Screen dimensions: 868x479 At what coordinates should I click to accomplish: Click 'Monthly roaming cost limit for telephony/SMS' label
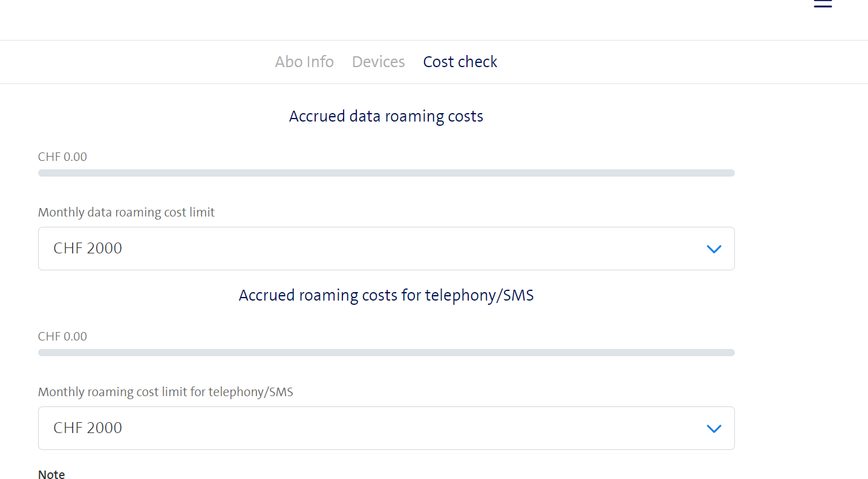click(165, 392)
